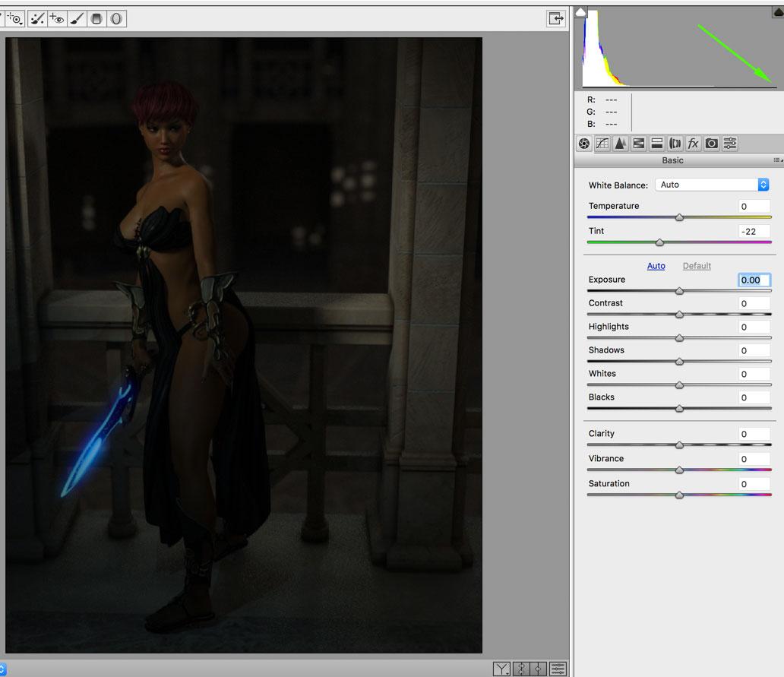The image size is (784, 677).
Task: Toggle full screen mode icon
Action: click(x=556, y=19)
